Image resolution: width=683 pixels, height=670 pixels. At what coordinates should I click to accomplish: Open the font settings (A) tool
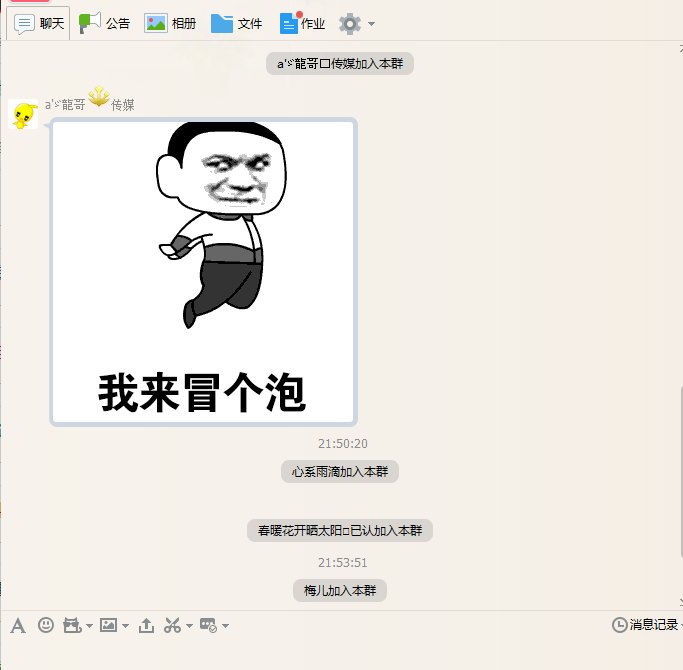[x=18, y=625]
